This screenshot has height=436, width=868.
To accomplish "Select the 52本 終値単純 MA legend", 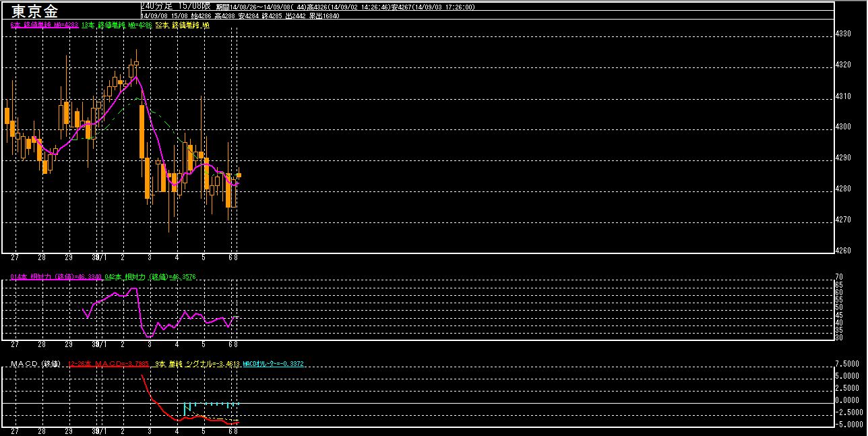I will click(182, 25).
